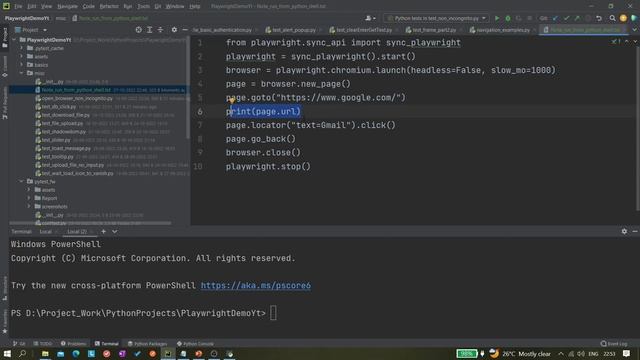The width and height of the screenshot is (640, 360).
Task: Click the locate-file target icon in the Project panel
Action: tap(139, 30)
